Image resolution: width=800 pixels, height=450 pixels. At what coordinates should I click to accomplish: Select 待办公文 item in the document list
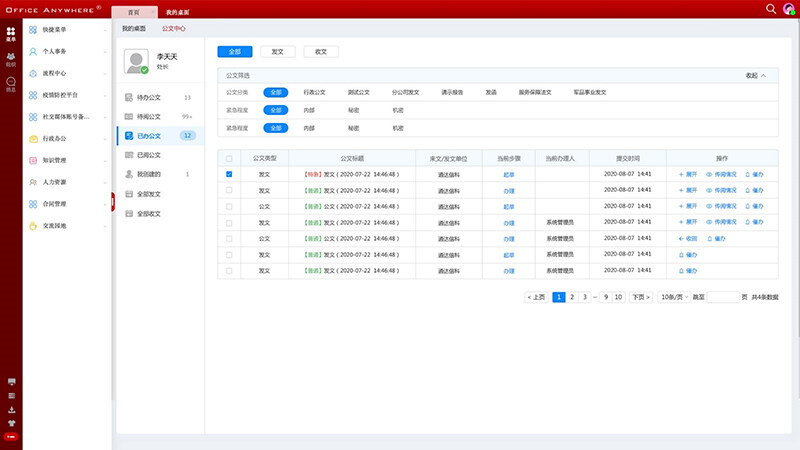tap(147, 98)
